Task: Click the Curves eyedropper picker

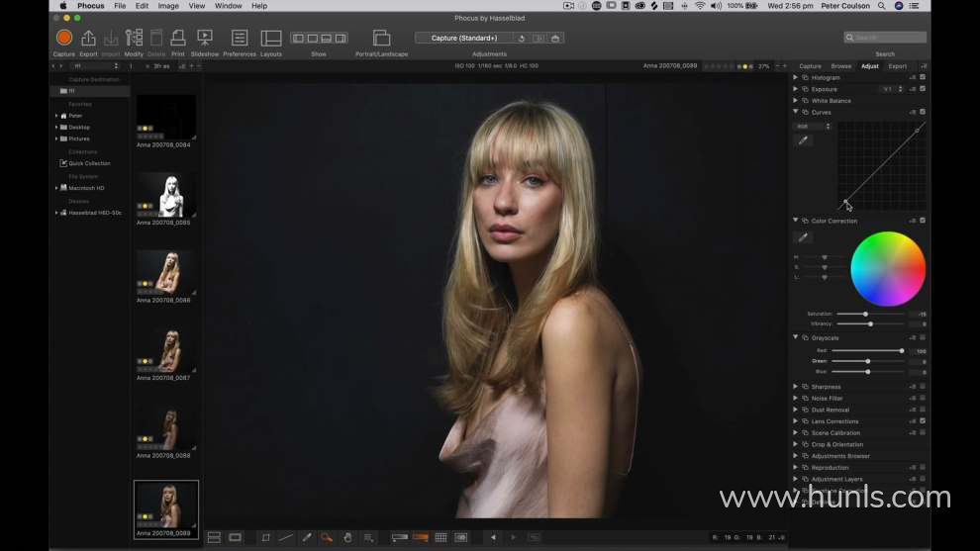Action: [x=803, y=139]
